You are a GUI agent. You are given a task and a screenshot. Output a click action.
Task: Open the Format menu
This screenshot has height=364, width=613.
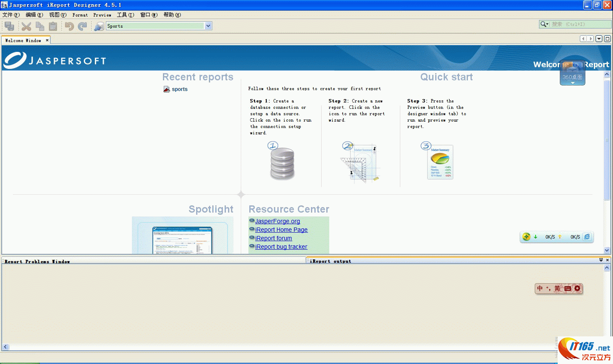click(x=80, y=15)
